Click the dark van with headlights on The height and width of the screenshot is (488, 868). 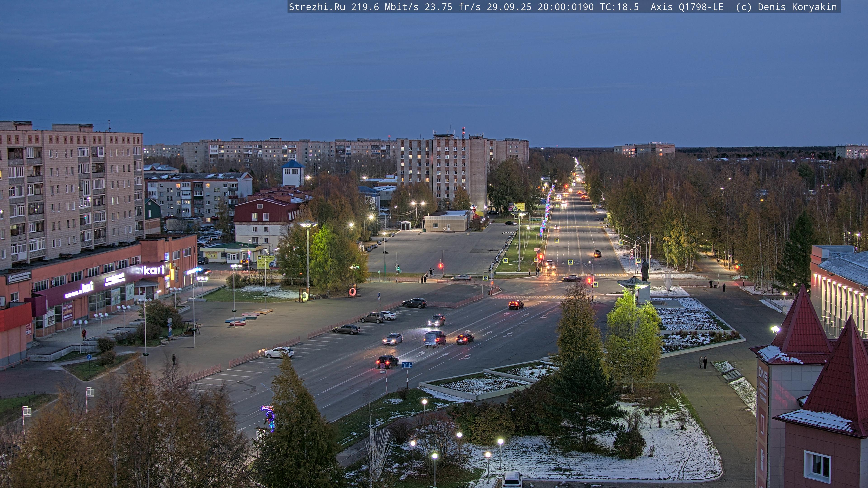tap(435, 338)
